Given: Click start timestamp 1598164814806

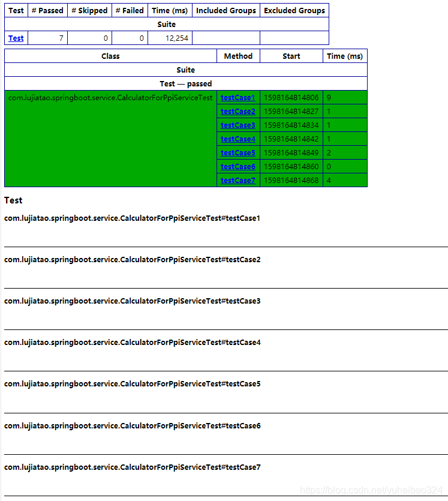Looking at the screenshot, I should 291,97.
